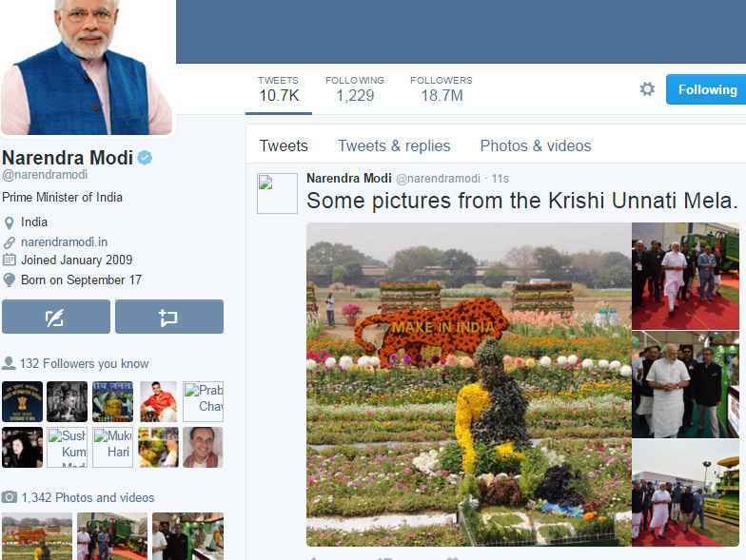The height and width of the screenshot is (560, 746).
Task: Select the Tweets tab
Action: click(284, 145)
